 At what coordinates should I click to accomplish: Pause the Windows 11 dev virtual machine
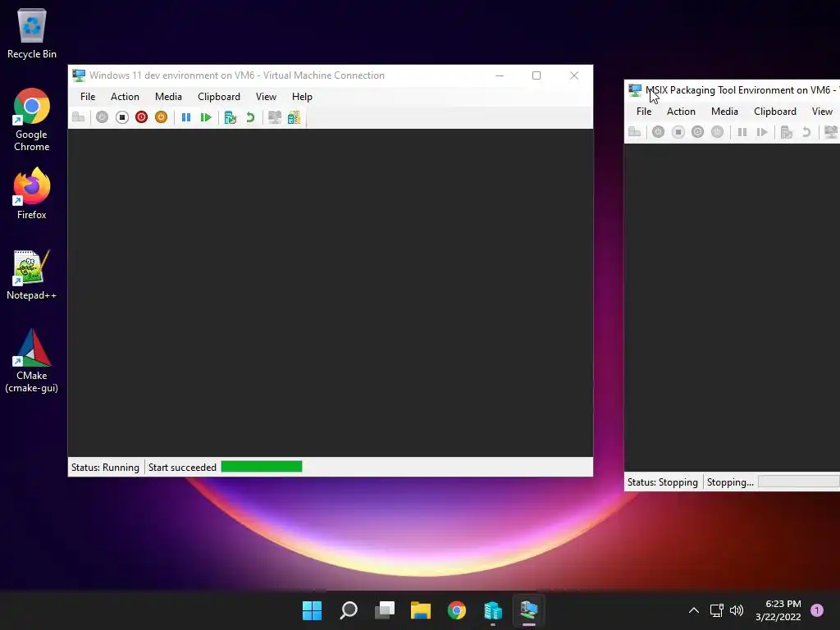pyautogui.click(x=186, y=117)
